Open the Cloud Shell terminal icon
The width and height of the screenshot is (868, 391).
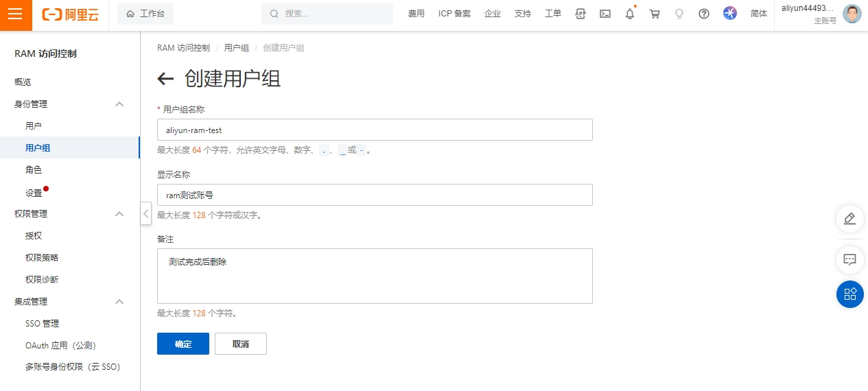point(605,14)
